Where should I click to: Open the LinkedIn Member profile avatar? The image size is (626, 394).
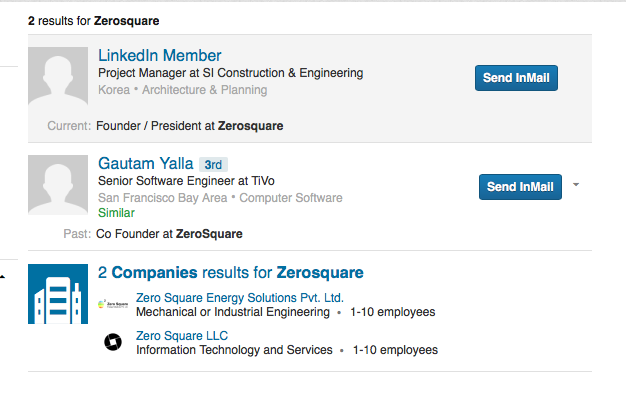point(58,77)
